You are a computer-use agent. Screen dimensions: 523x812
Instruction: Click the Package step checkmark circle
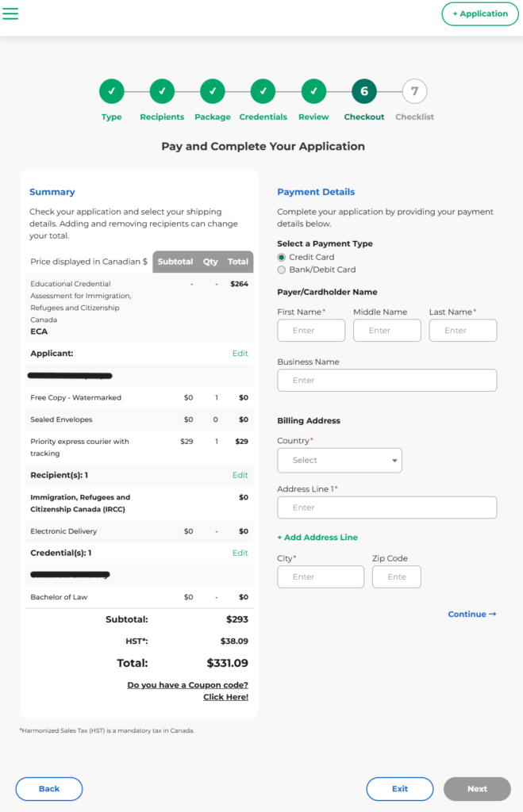pyautogui.click(x=213, y=92)
